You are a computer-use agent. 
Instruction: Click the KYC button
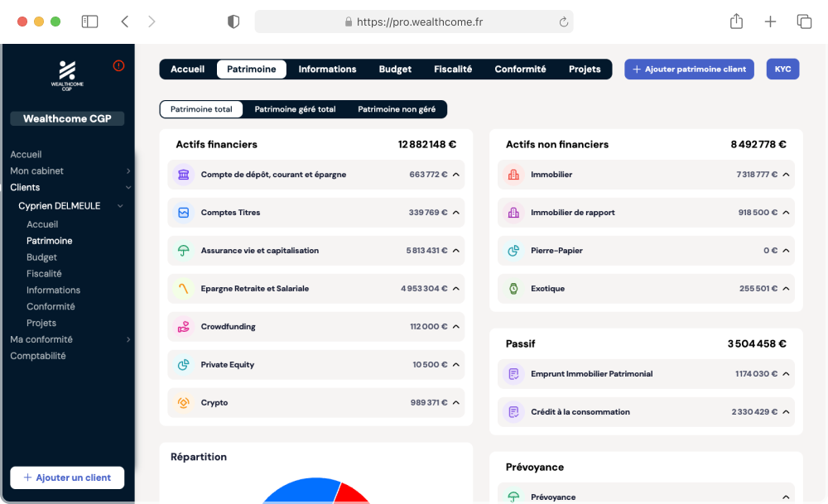point(782,70)
